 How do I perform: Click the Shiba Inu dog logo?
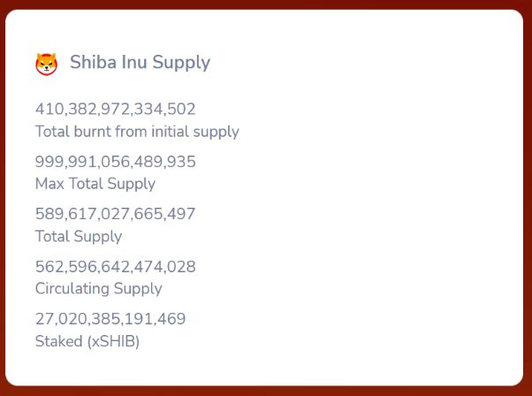click(46, 64)
